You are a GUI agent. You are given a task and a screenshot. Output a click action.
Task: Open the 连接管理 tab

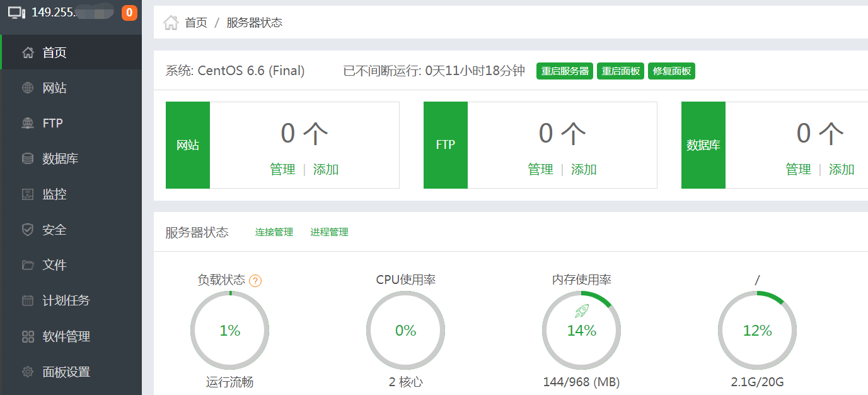pyautogui.click(x=274, y=232)
